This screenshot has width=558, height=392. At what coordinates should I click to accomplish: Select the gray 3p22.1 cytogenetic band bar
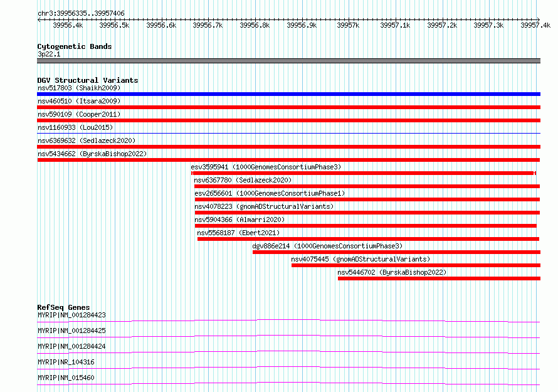click(x=288, y=61)
